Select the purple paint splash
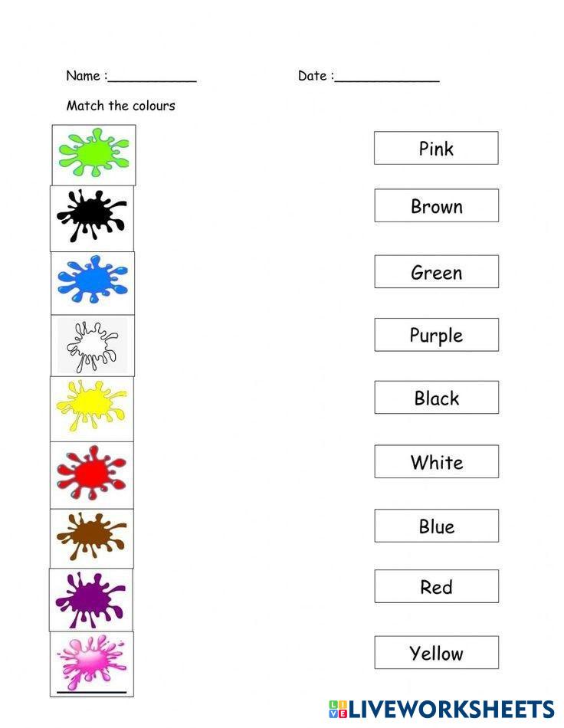 pos(91,598)
